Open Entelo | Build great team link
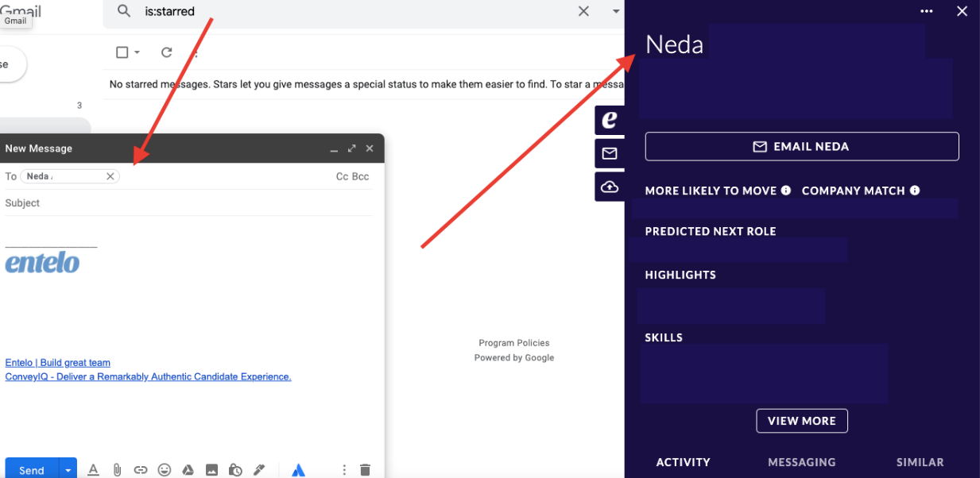The image size is (980, 478). coord(58,363)
